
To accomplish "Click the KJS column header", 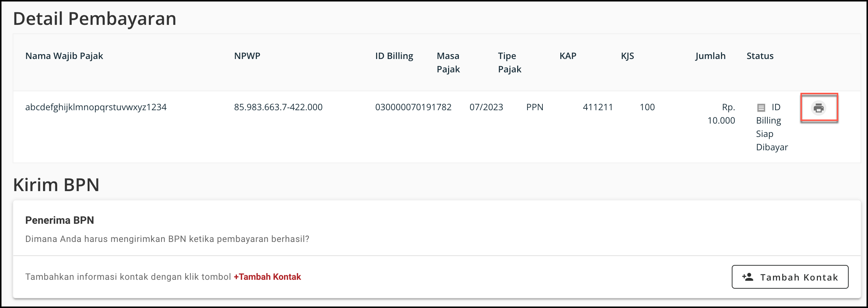I will tap(627, 56).
